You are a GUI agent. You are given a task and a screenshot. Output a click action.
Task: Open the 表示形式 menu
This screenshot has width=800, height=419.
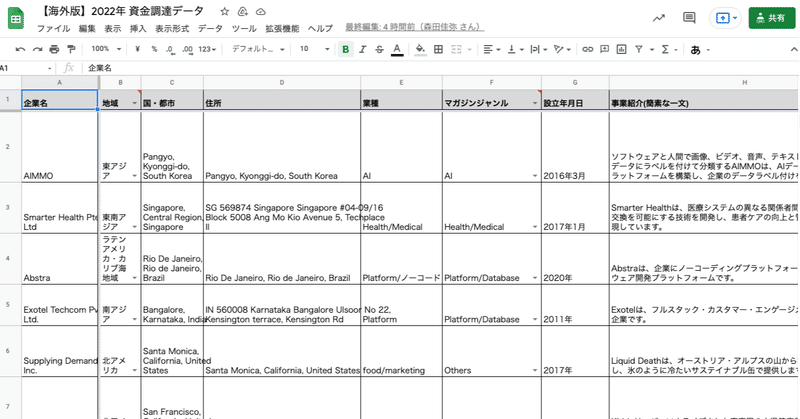[172, 28]
